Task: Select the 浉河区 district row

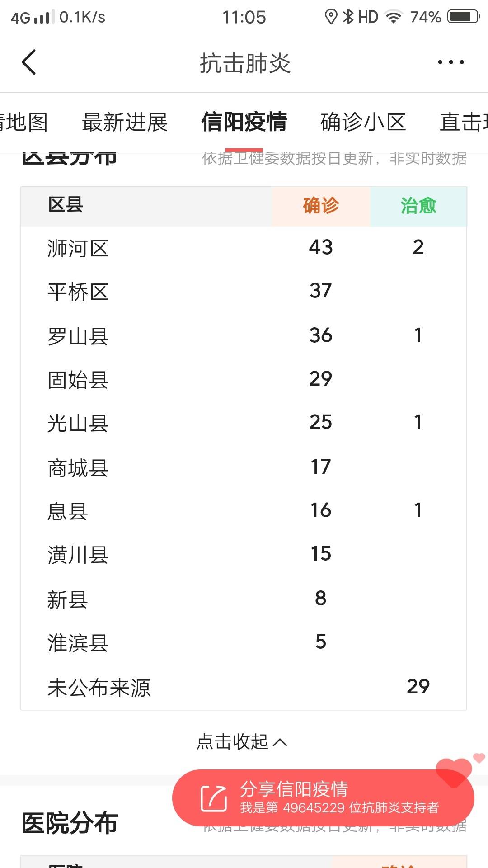Action: pyautogui.click(x=244, y=248)
